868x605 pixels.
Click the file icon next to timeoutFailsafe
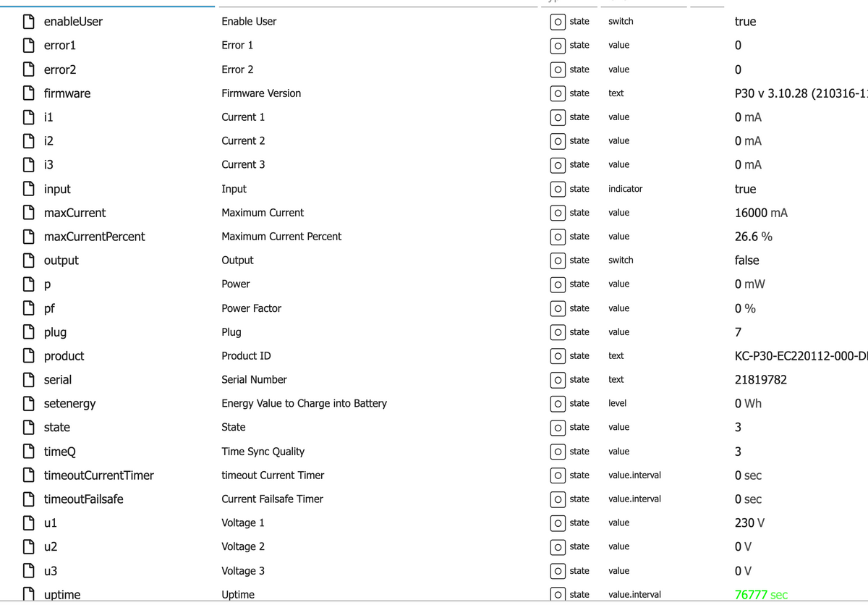[30, 499]
